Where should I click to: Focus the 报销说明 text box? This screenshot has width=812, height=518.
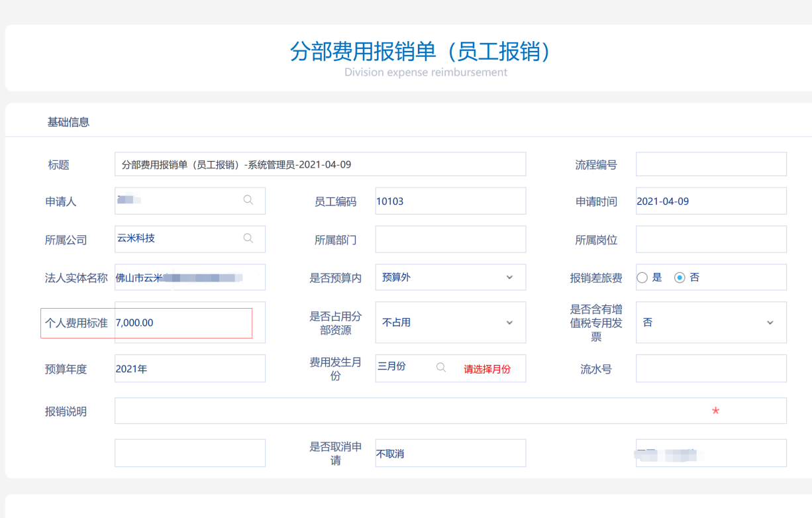pyautogui.click(x=450, y=411)
